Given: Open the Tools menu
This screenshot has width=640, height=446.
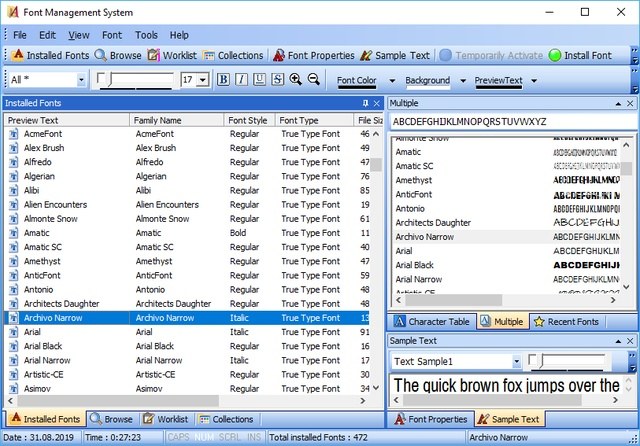Looking at the screenshot, I should point(147,35).
